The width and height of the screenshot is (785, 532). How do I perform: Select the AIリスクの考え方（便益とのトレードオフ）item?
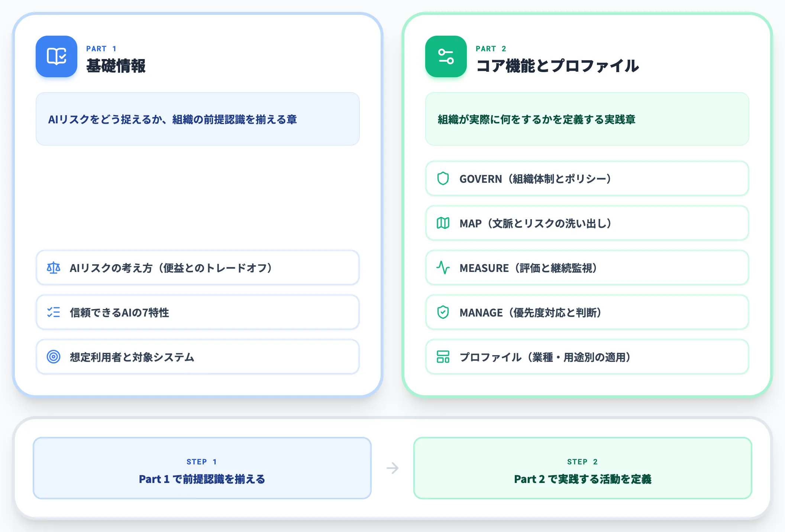[198, 268]
